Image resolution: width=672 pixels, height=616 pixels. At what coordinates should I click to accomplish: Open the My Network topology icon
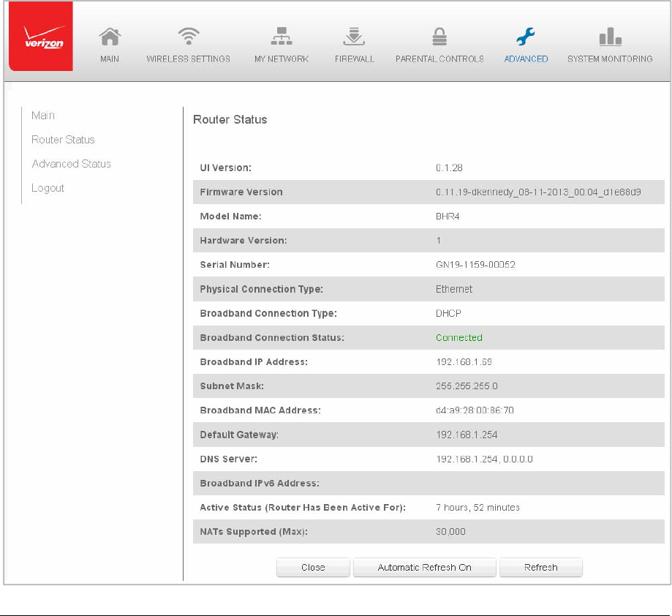coord(282,36)
